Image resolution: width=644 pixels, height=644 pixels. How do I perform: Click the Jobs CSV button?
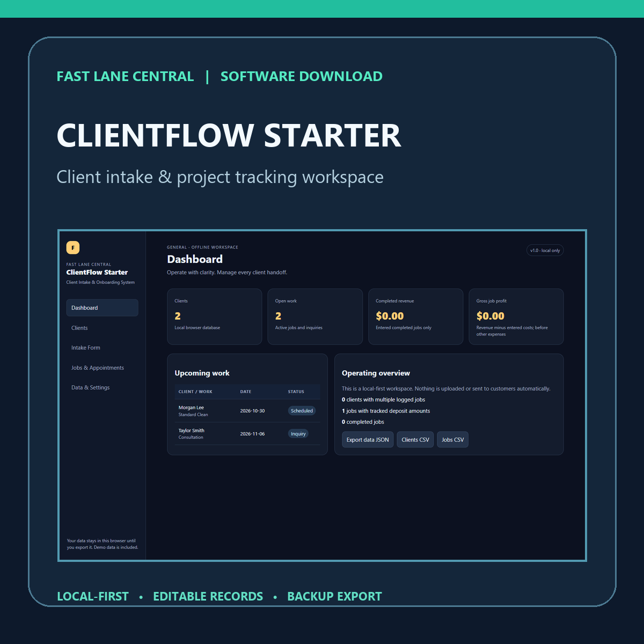(452, 440)
